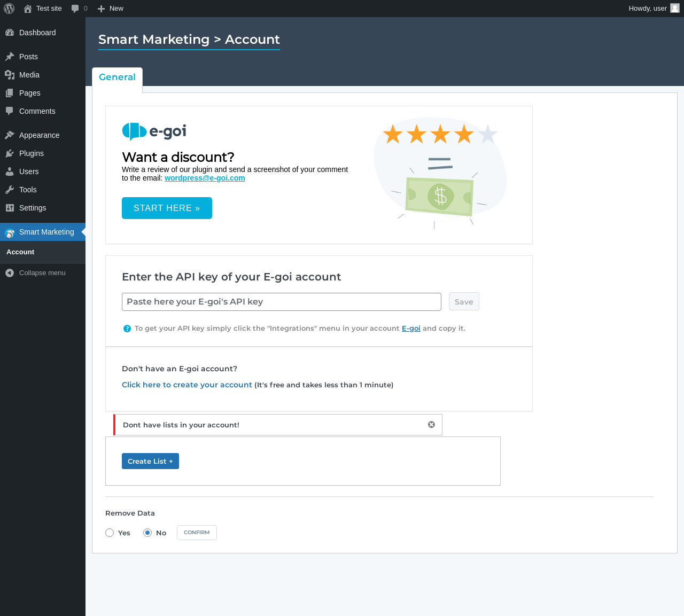Open the wordpress@e-goi.com email link
This screenshot has height=616, width=684.
[x=205, y=178]
